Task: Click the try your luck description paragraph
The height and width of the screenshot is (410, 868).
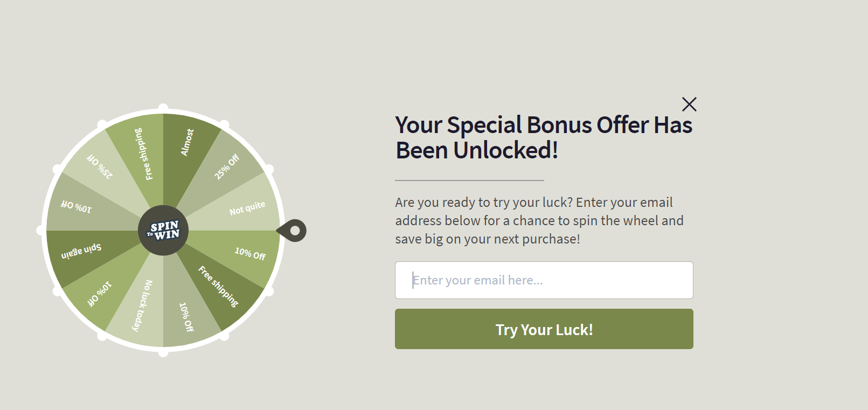Action: tap(539, 220)
